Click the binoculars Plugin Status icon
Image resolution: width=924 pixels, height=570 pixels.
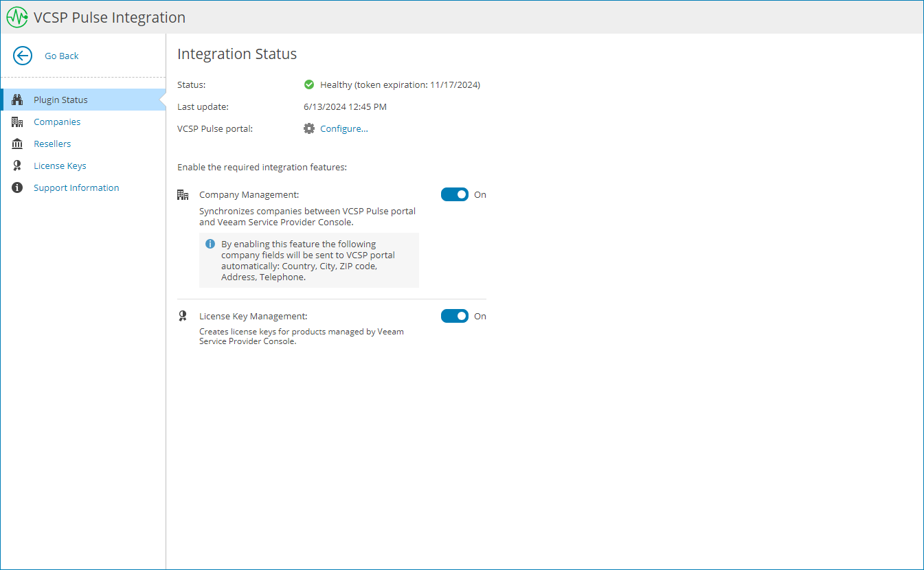(18, 100)
